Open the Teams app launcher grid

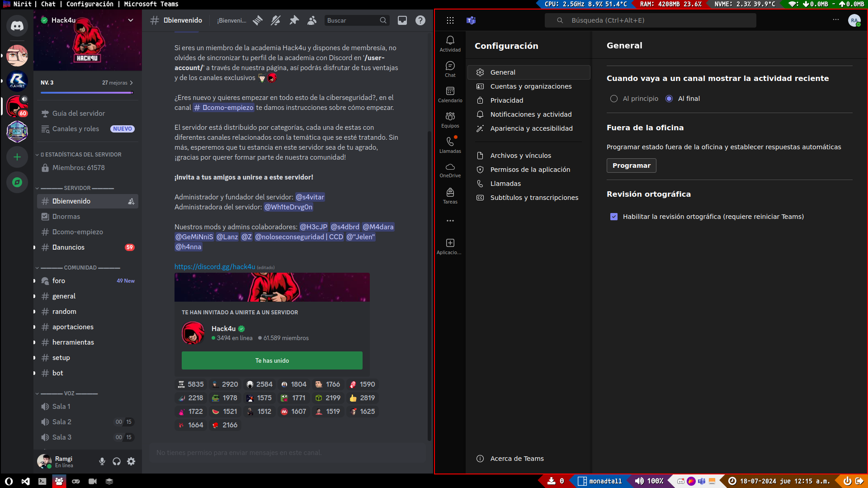pos(450,20)
